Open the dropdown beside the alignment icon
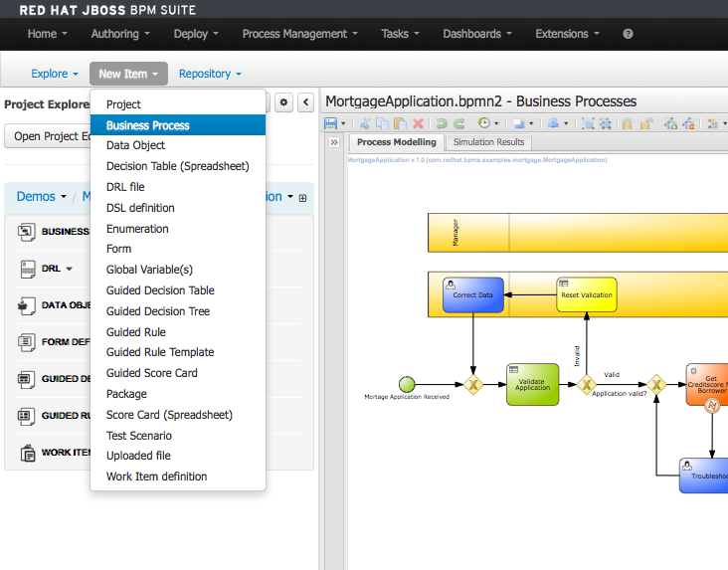Screen dimensions: 728x570 click(566, 123)
